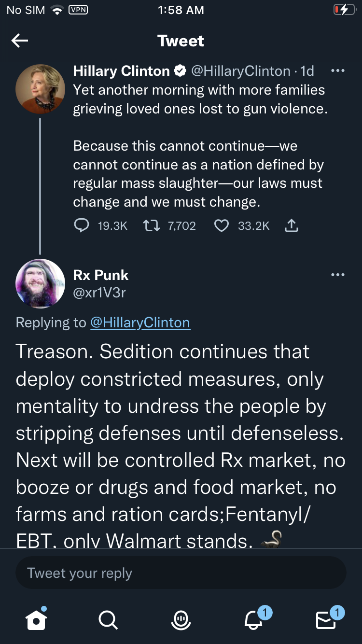Viewport: 362px width, 644px height.
Task: Open more options on Hillary Clinton's tweet
Action: tap(337, 71)
